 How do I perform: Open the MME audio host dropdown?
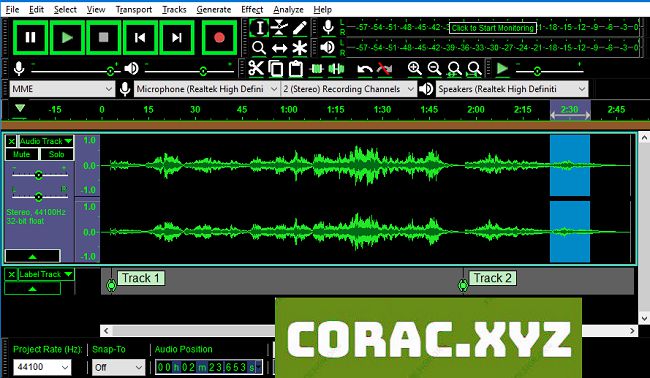click(x=62, y=89)
